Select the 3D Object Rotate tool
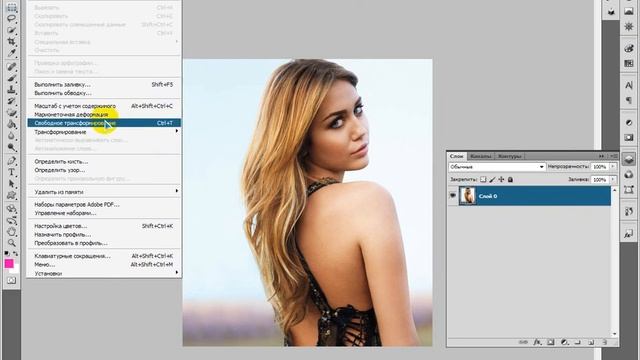The width and height of the screenshot is (640, 360). coord(12,209)
